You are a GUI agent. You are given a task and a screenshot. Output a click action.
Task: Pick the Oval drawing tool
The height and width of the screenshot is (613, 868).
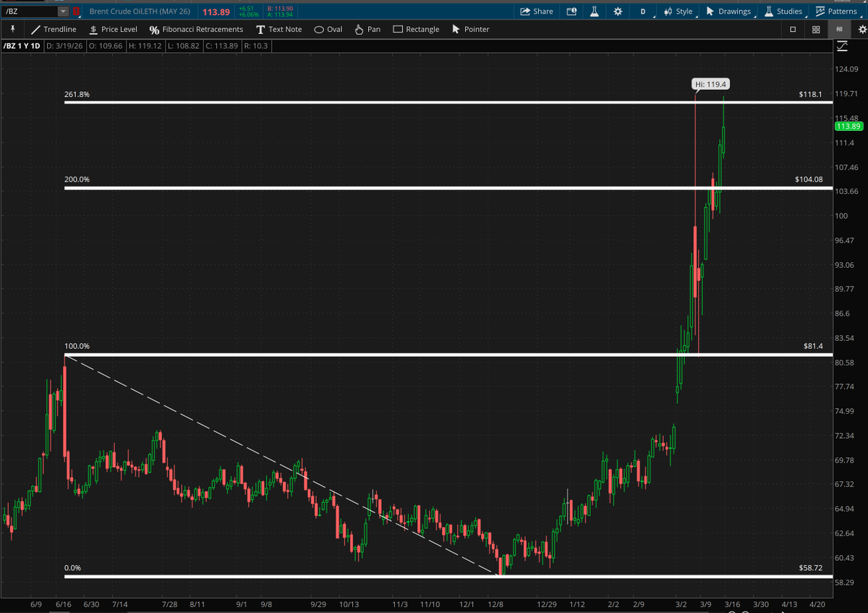[328, 30]
